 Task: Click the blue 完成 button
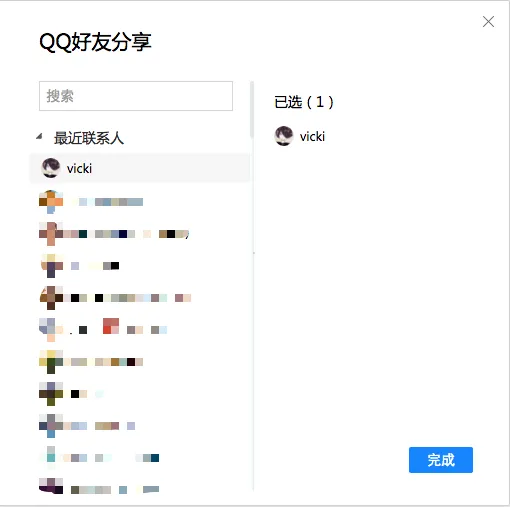(441, 460)
